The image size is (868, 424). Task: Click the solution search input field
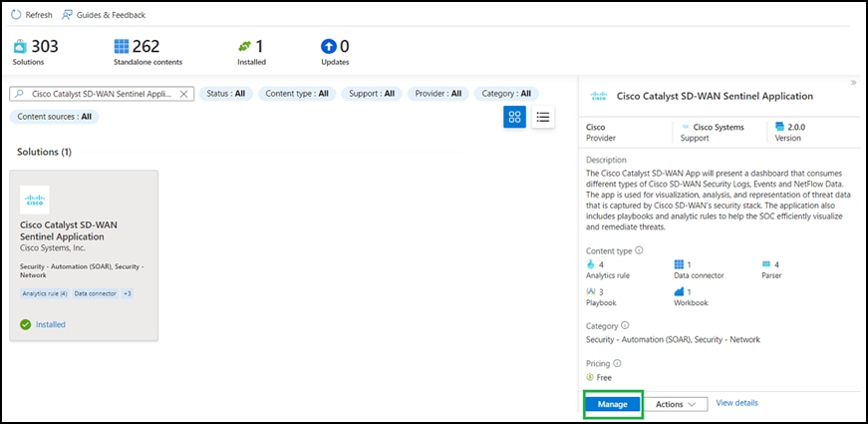point(102,94)
